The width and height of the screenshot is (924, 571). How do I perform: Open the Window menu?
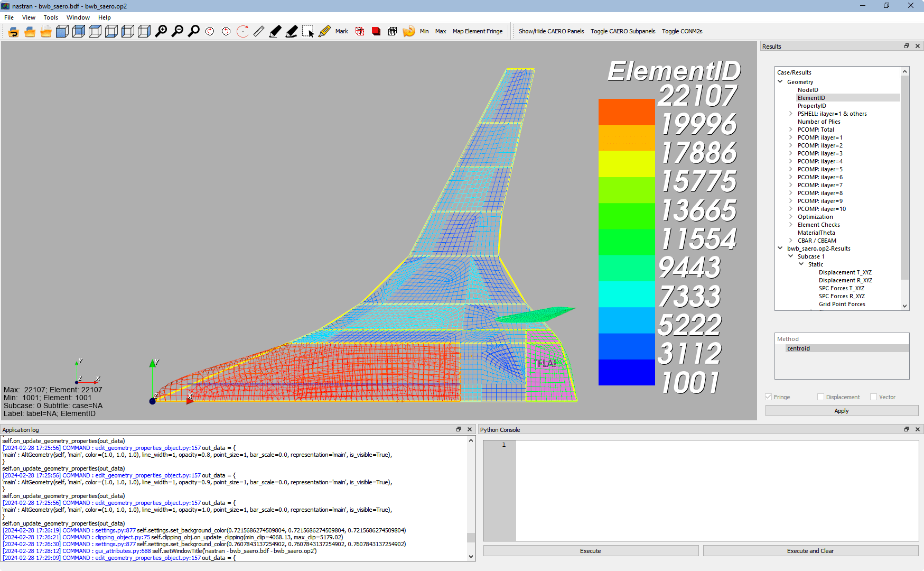pyautogui.click(x=78, y=17)
